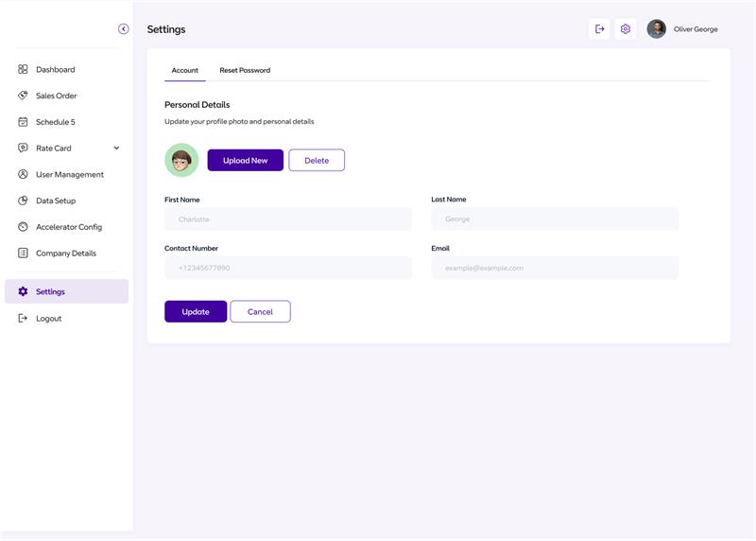
Task: Switch to the Reset Password tab
Action: 245,70
